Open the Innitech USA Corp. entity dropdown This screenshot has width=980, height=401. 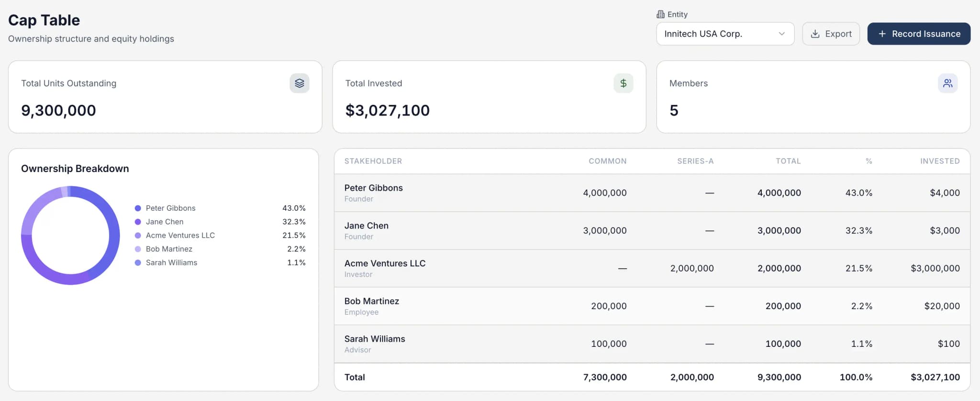click(x=718, y=34)
